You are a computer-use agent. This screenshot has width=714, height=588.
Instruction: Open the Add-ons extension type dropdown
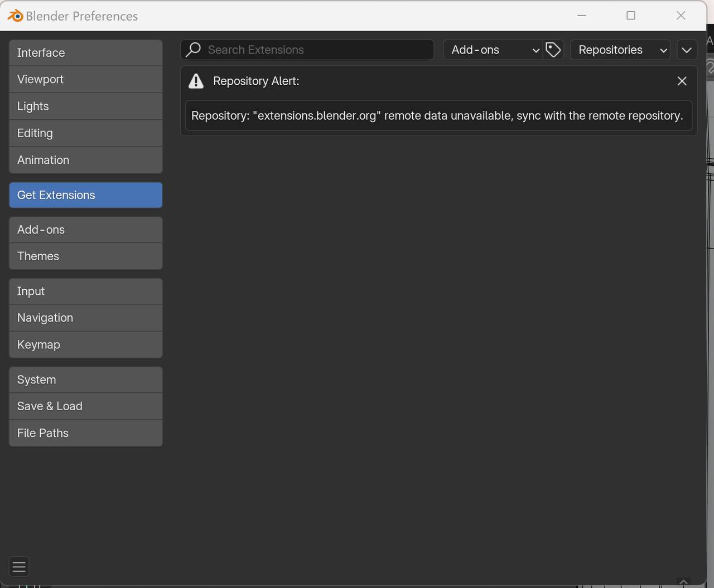(493, 50)
